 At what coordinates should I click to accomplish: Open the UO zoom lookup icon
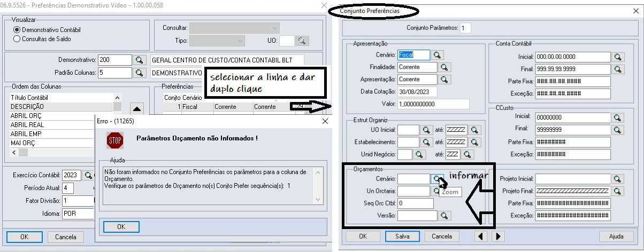[303, 41]
